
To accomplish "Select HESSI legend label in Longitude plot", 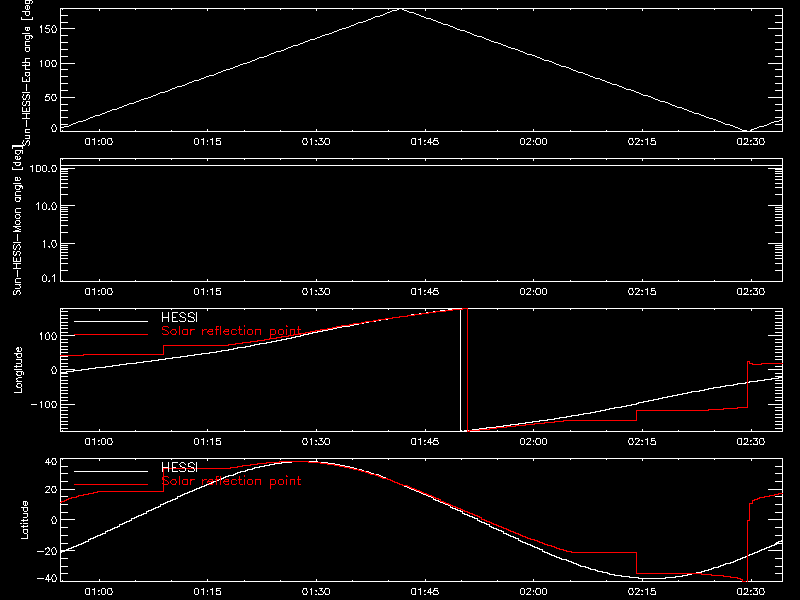I will [179, 317].
